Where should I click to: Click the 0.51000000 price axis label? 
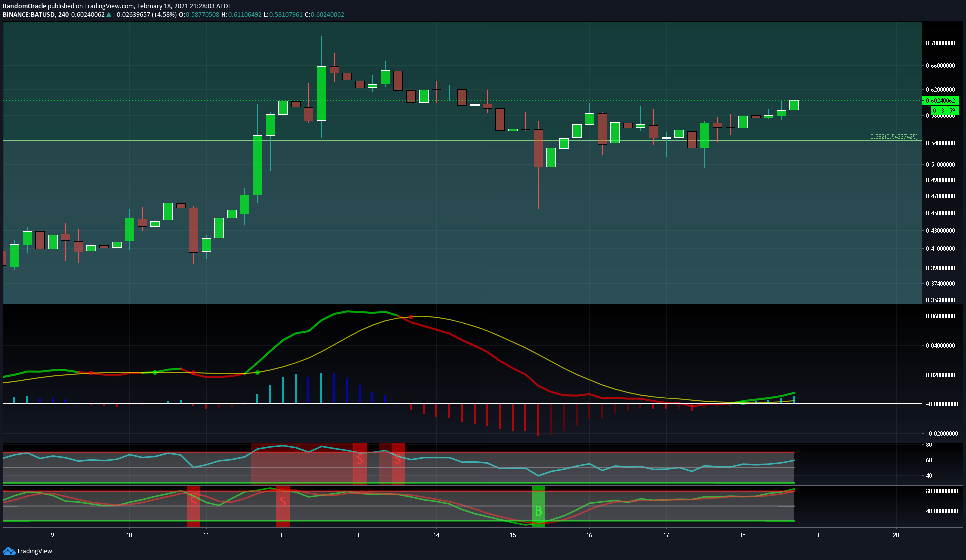tap(940, 165)
